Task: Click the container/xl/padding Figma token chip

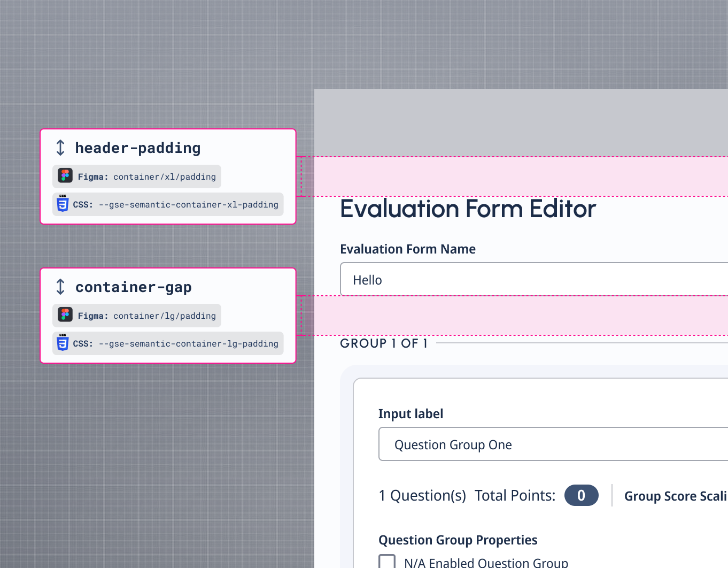Action: pos(137,176)
